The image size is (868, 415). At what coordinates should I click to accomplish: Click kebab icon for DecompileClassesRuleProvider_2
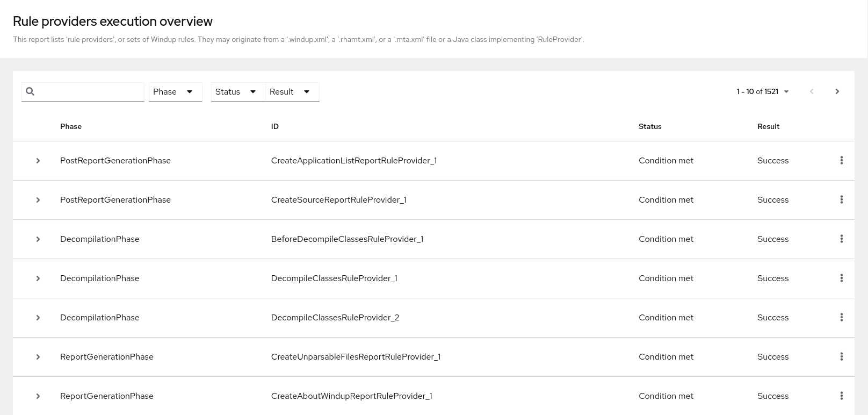click(x=841, y=317)
